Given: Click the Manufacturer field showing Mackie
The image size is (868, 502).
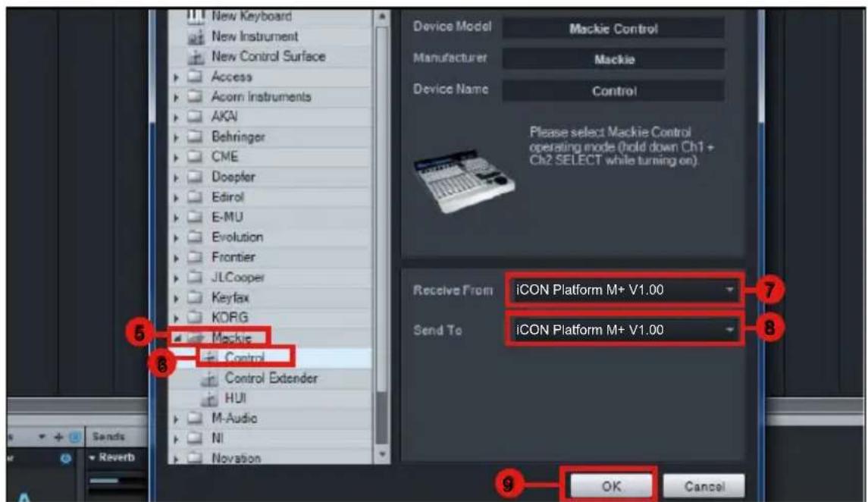Looking at the screenshot, I should click(613, 59).
